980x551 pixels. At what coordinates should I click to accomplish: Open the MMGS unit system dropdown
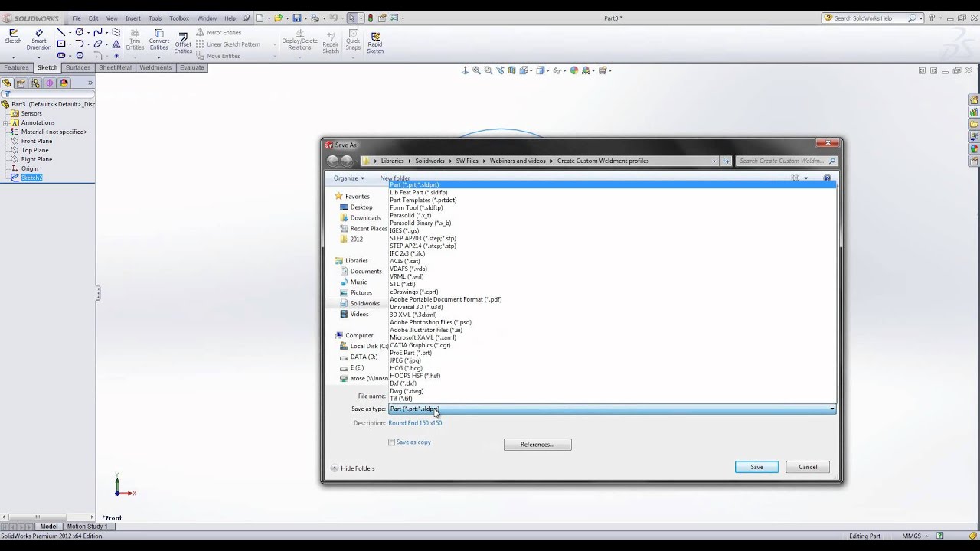(x=916, y=536)
